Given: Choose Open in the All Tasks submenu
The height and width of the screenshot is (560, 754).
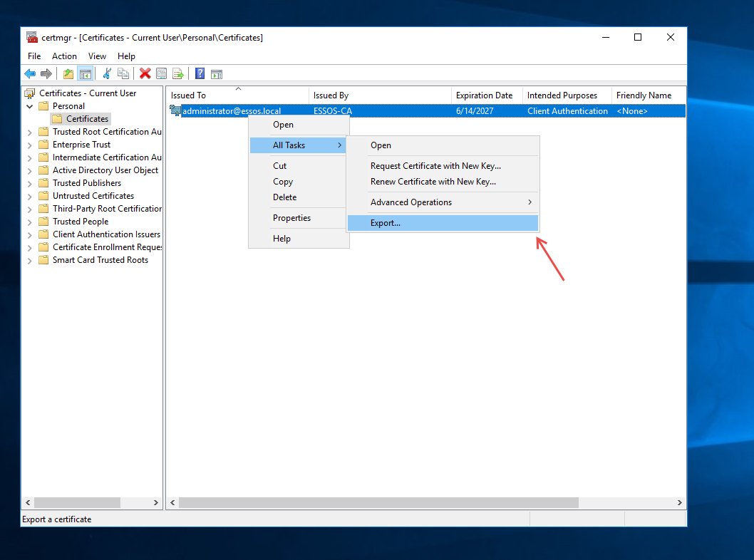Looking at the screenshot, I should click(443, 145).
